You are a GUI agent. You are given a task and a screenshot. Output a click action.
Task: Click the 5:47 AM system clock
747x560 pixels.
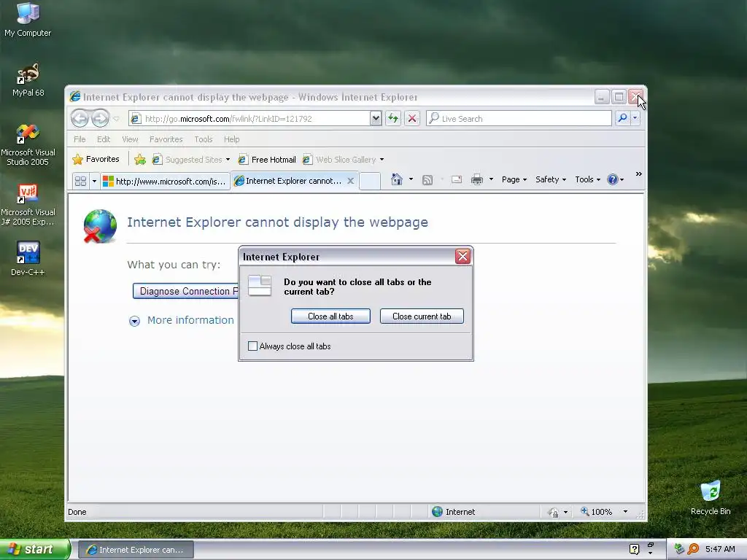click(720, 549)
